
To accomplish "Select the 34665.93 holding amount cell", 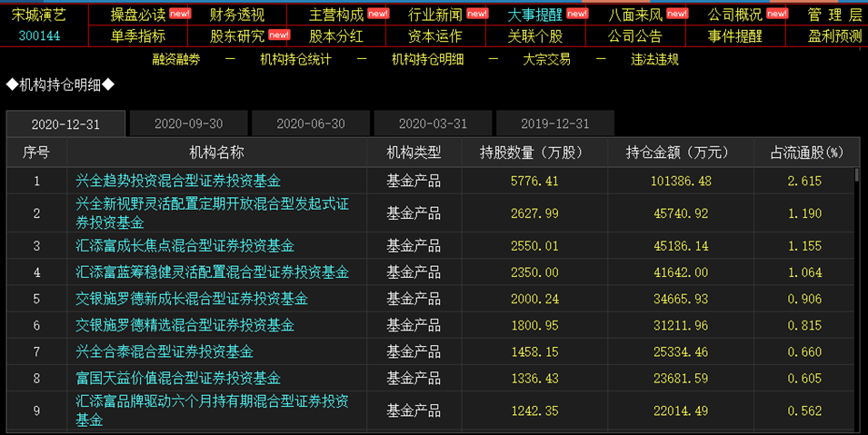I will [x=681, y=300].
